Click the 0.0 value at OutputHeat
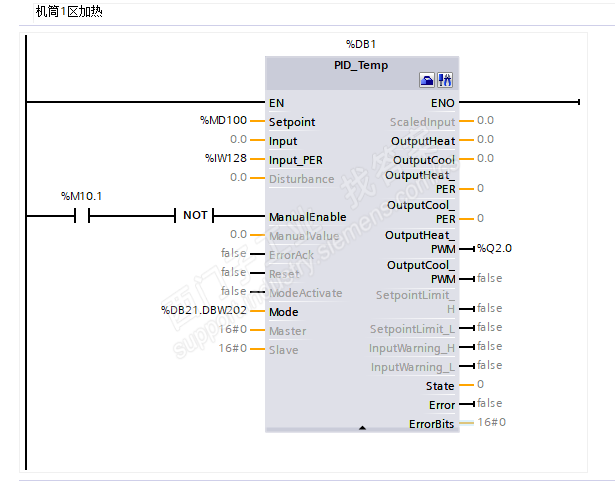Image resolution: width=615 pixels, height=481 pixels. coord(485,139)
